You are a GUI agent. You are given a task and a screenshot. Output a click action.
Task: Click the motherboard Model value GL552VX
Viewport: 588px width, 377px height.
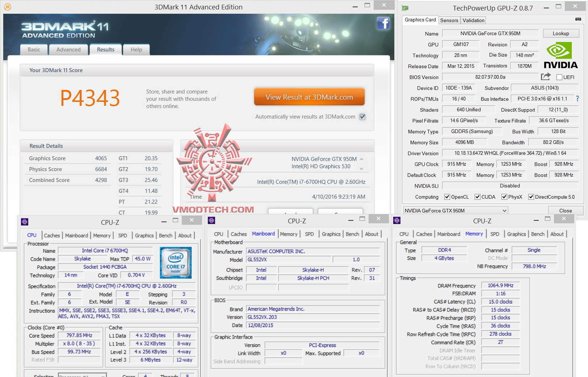[x=289, y=260]
